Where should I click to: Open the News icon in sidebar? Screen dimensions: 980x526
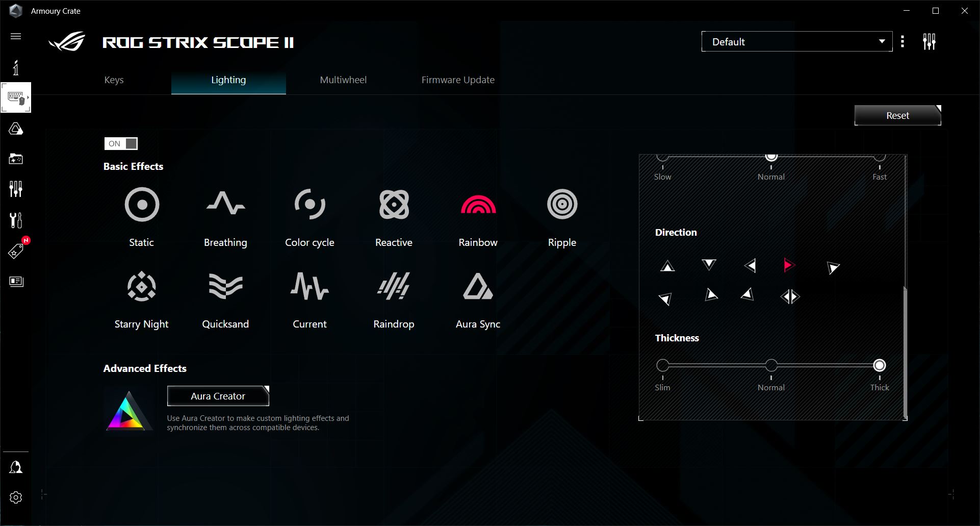point(16,282)
